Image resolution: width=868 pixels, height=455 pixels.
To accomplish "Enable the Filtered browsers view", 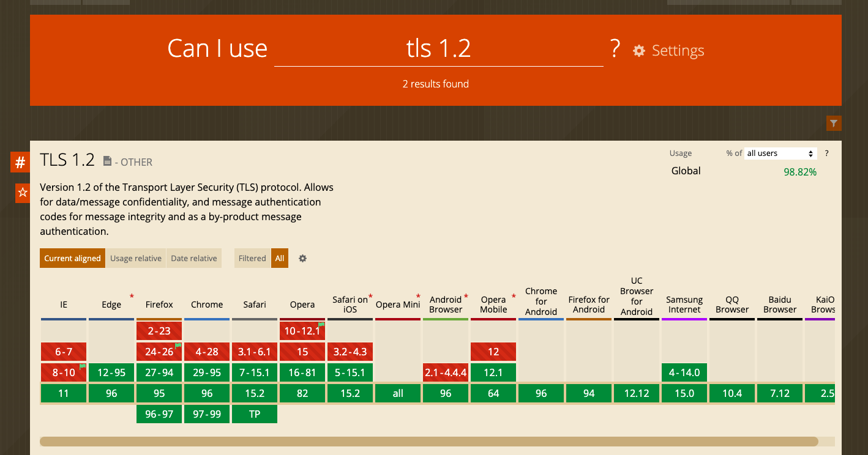I will [252, 258].
